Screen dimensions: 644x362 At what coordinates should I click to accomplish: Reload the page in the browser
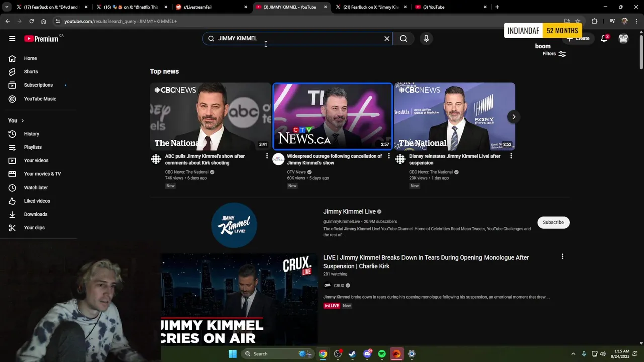click(31, 21)
